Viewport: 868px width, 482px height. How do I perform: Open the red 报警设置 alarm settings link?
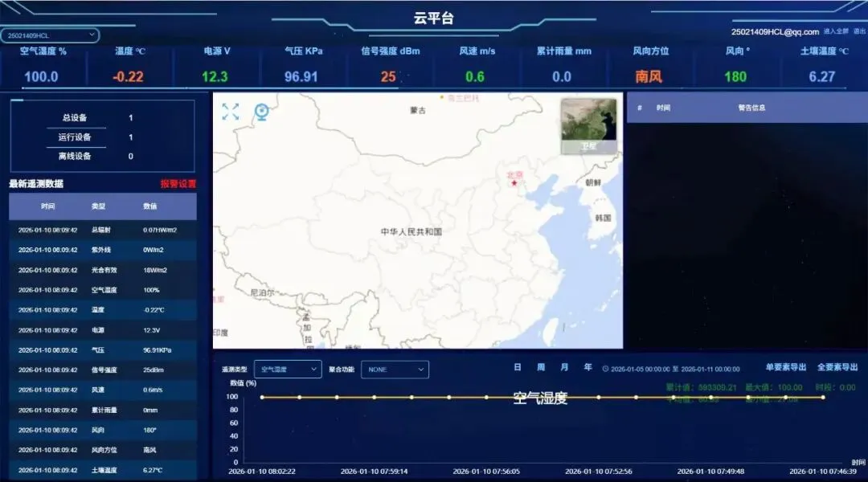tap(178, 184)
